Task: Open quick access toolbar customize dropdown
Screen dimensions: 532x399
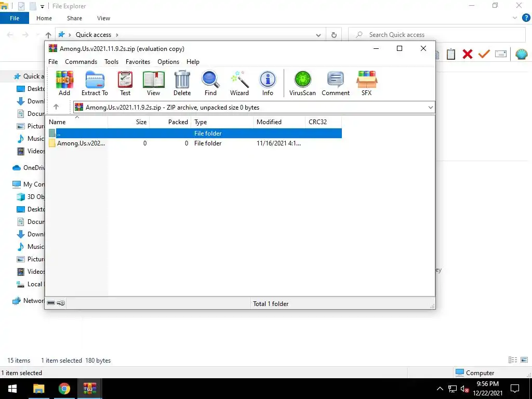Action: 42,6
